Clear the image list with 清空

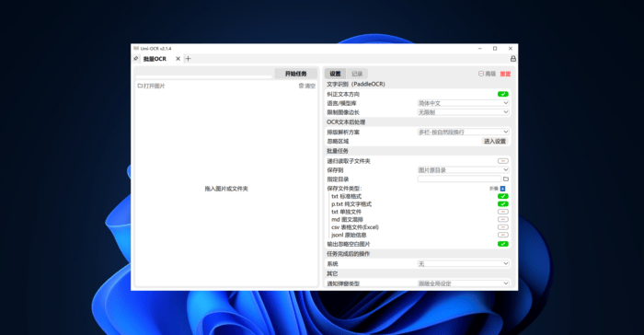pyautogui.click(x=306, y=86)
